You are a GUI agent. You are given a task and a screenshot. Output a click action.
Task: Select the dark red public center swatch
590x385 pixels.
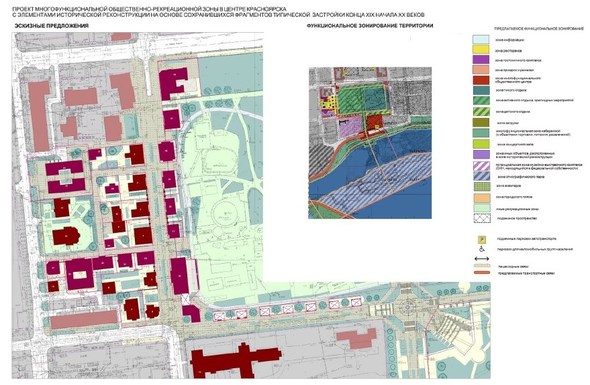(x=481, y=80)
